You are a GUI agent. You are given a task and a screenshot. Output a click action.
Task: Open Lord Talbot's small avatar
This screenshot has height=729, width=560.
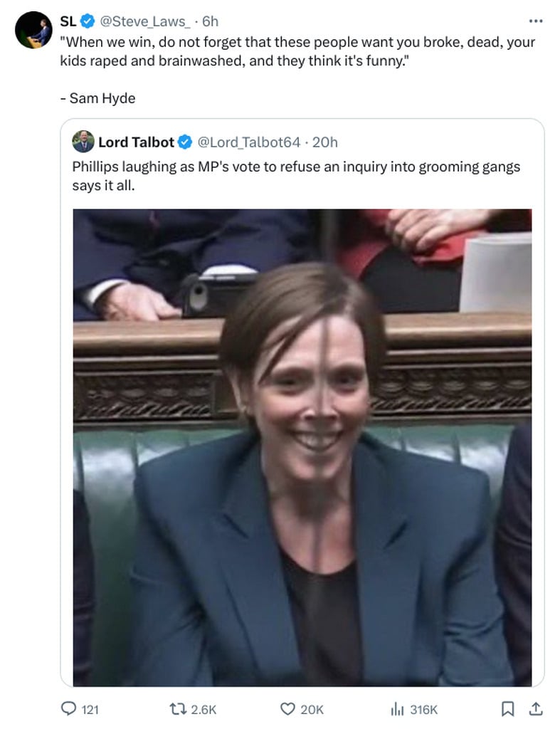pyautogui.click(x=83, y=142)
